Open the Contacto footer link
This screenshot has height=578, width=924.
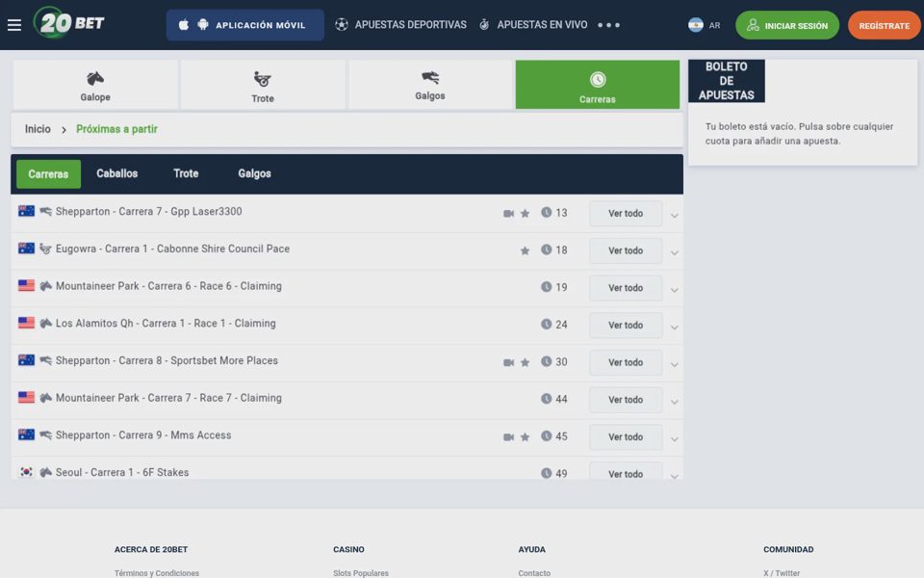click(534, 573)
